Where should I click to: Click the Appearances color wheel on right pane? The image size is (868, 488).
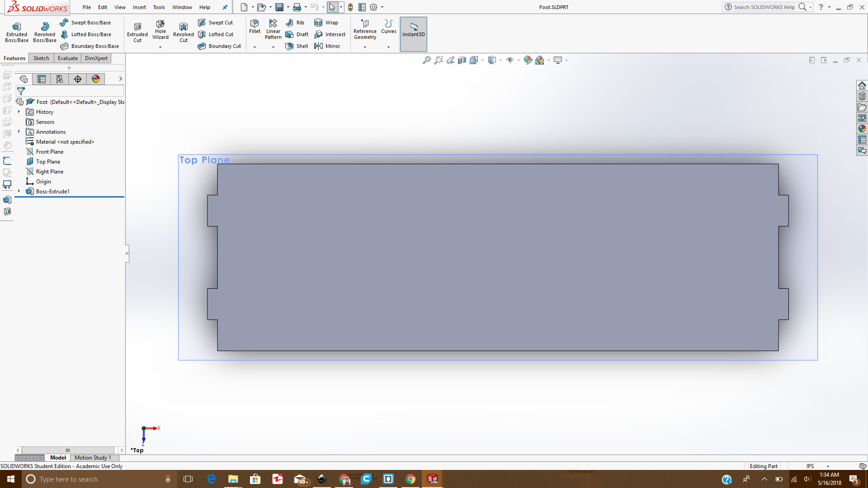pos(862,129)
